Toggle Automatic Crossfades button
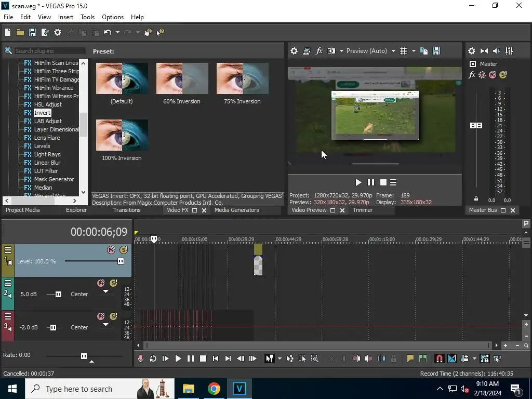Viewport: 532px width, 399px height. click(452, 358)
